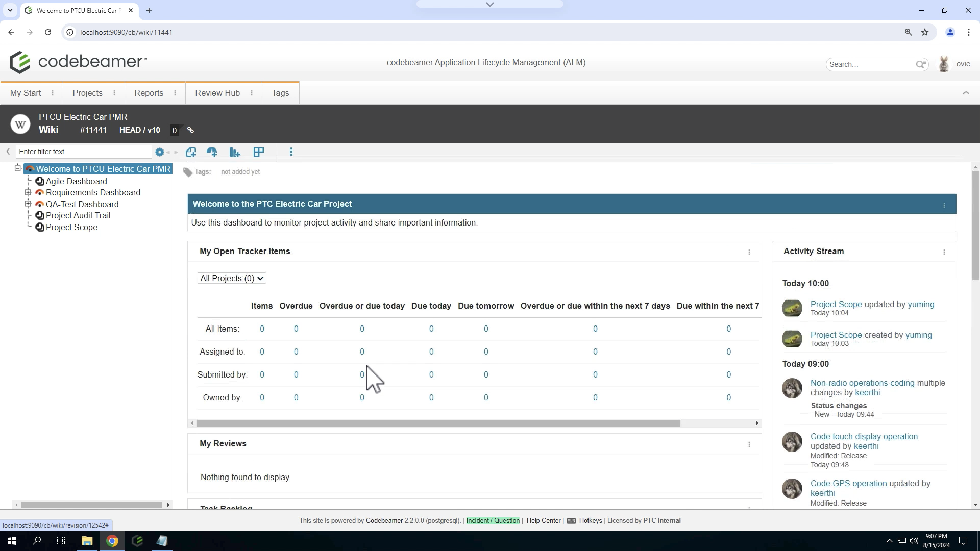
Task: Collapse the top navigation bar chevron
Action: point(966,93)
